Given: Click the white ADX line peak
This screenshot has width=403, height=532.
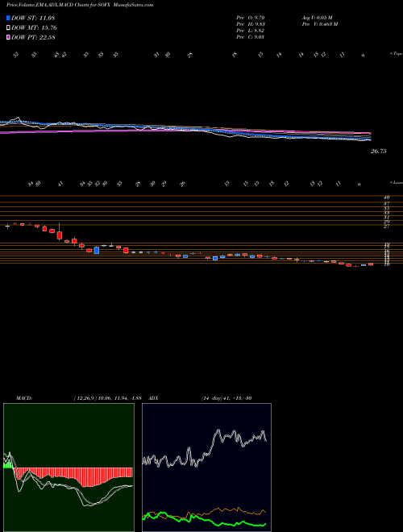Looking at the screenshot, I should tap(218, 431).
